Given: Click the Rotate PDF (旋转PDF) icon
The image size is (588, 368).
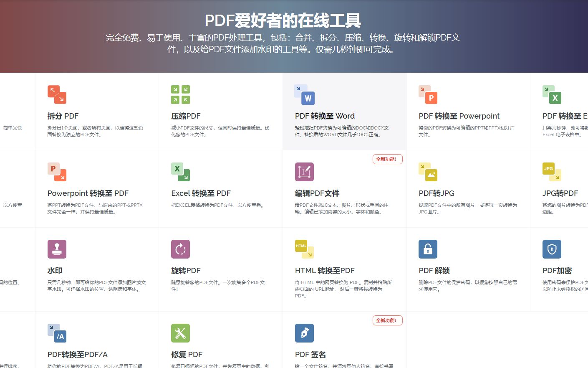Looking at the screenshot, I should pyautogui.click(x=180, y=249).
